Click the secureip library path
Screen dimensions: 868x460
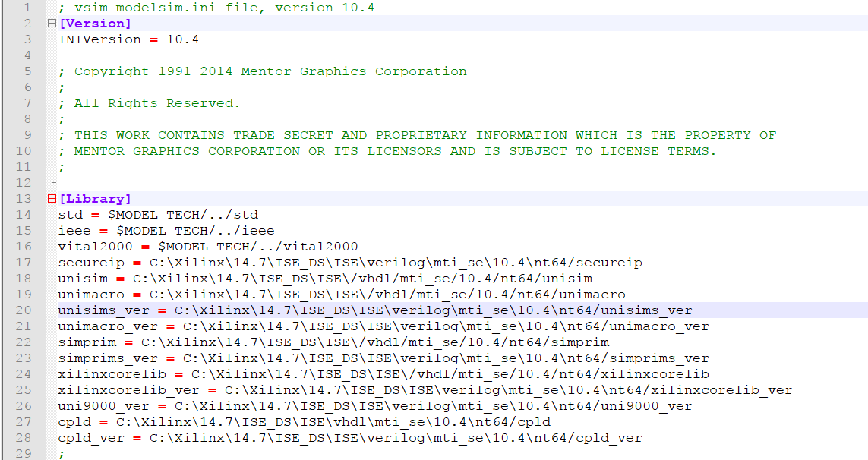click(304, 262)
